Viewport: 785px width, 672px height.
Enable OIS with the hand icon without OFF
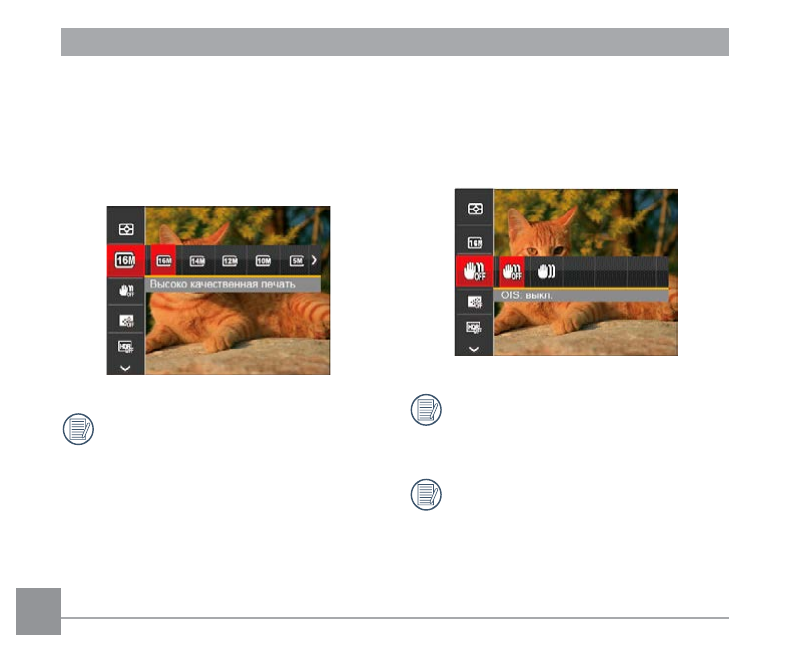tap(546, 271)
